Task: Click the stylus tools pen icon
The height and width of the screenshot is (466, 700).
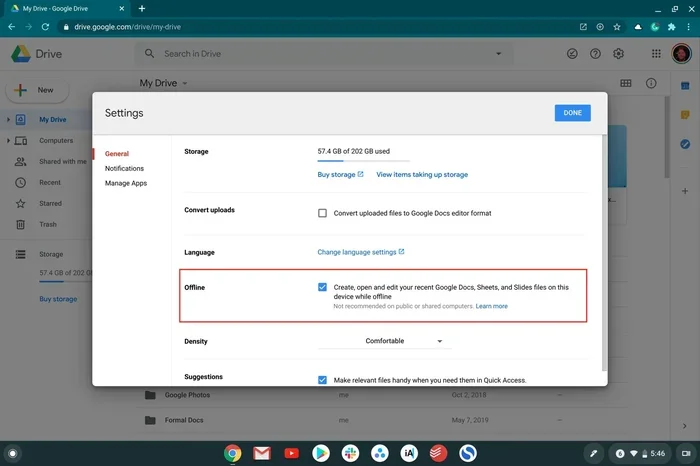Action: [x=593, y=454]
